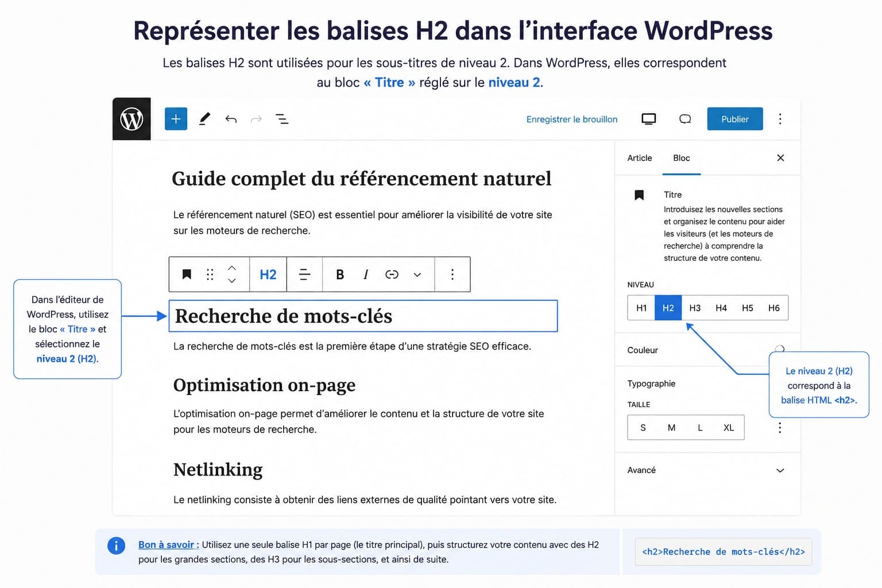The width and height of the screenshot is (882, 588).
Task: Click the WordPress logo to exit editor
Action: click(131, 119)
